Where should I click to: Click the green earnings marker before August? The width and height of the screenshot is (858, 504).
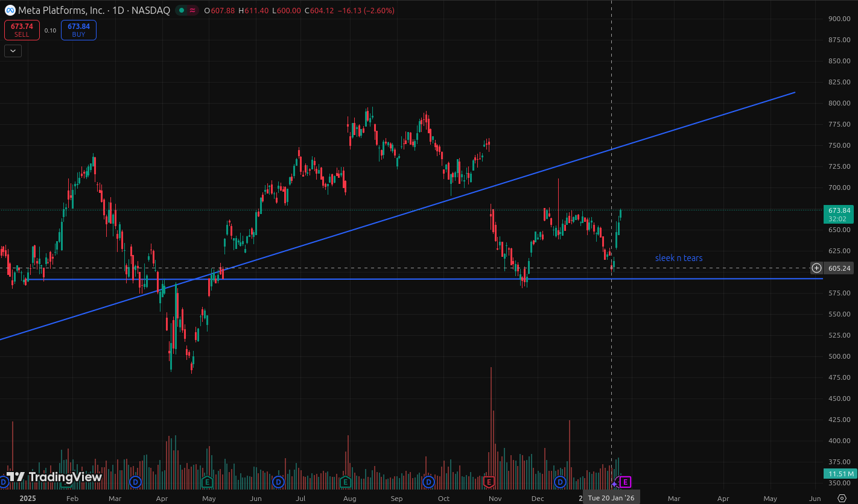click(x=345, y=482)
